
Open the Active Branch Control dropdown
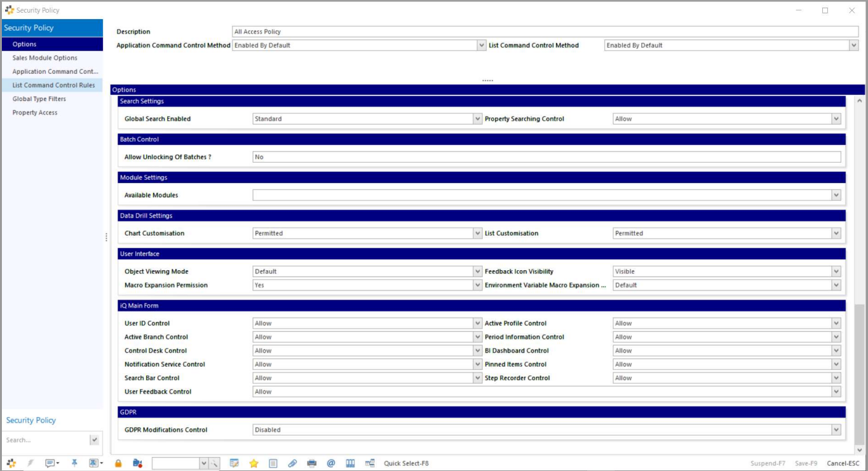tap(478, 337)
